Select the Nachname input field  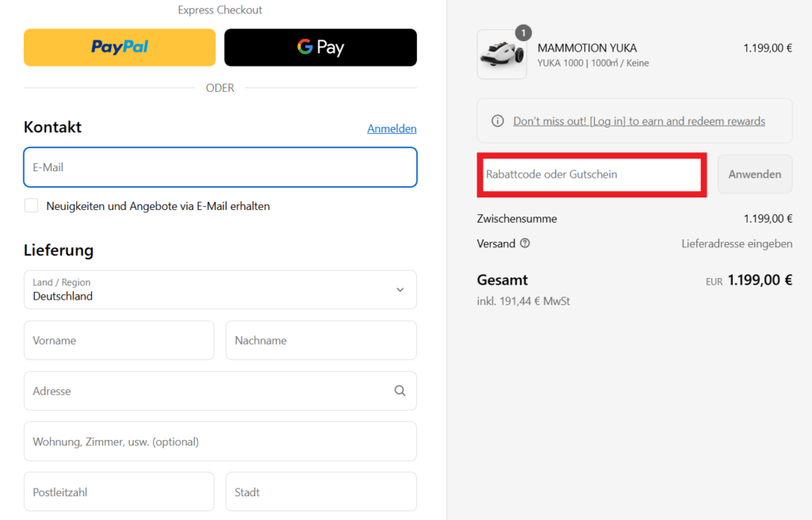click(x=321, y=340)
